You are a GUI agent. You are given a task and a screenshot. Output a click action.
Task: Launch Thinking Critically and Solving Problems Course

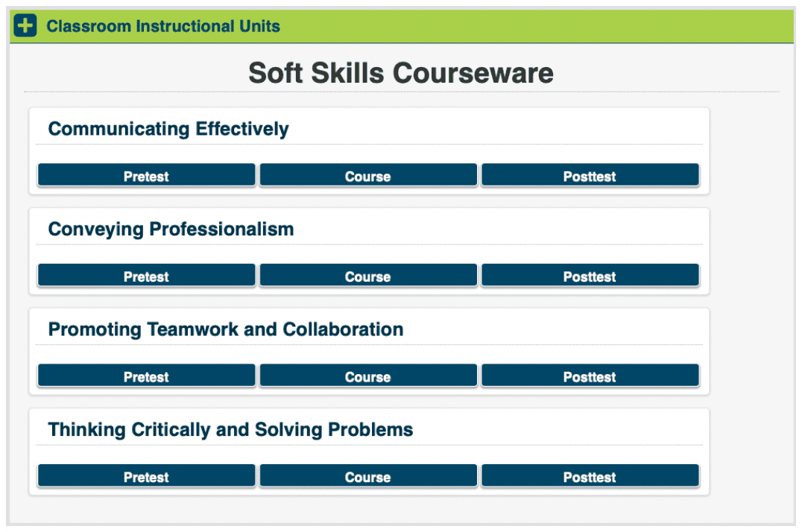(x=367, y=476)
